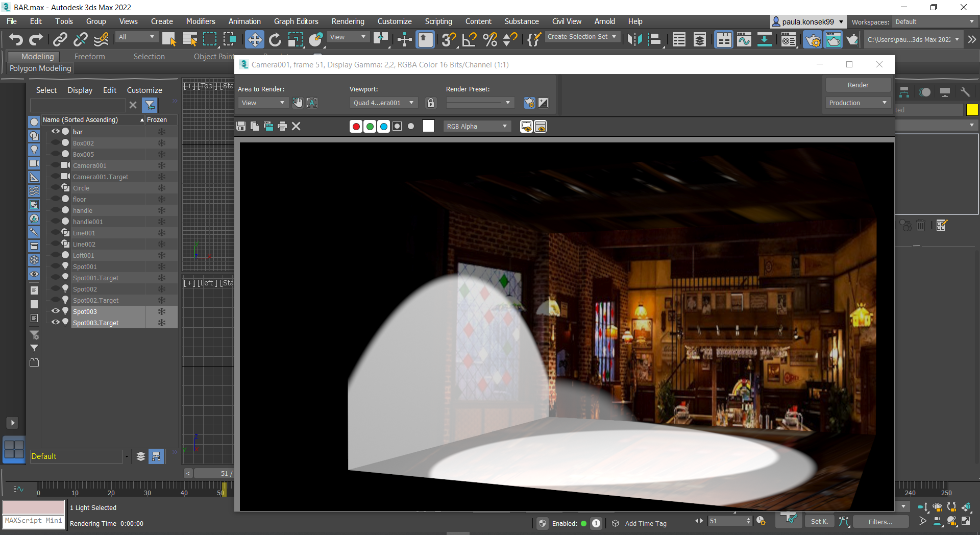Save rendered image with disk icon
This screenshot has height=535, width=980.
[241, 126]
